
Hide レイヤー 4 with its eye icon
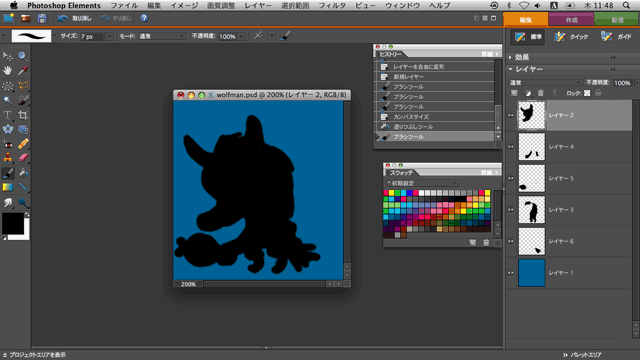(511, 147)
